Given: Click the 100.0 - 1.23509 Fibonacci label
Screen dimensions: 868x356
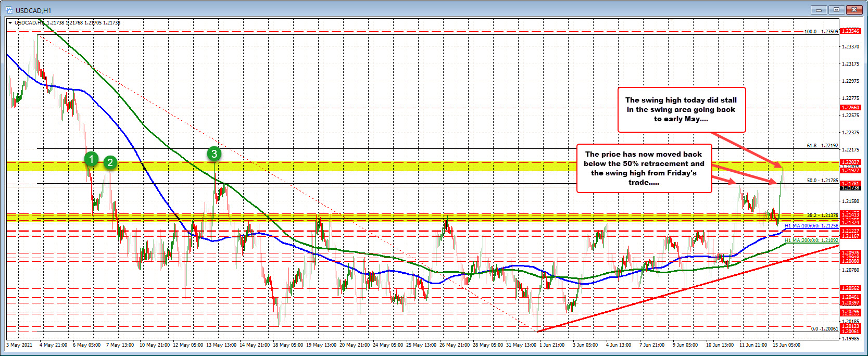Looking at the screenshot, I should point(821,32).
